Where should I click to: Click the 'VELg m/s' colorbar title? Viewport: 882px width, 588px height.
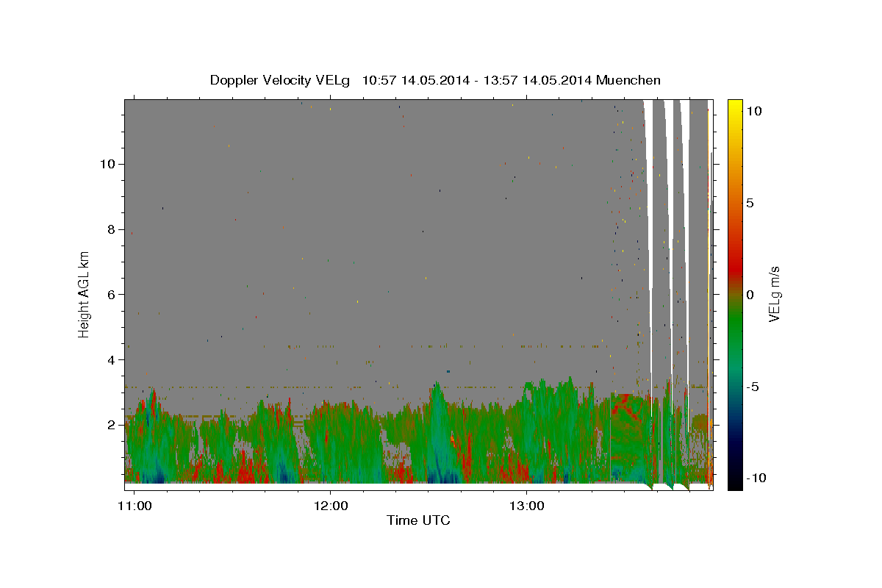pyautogui.click(x=774, y=294)
